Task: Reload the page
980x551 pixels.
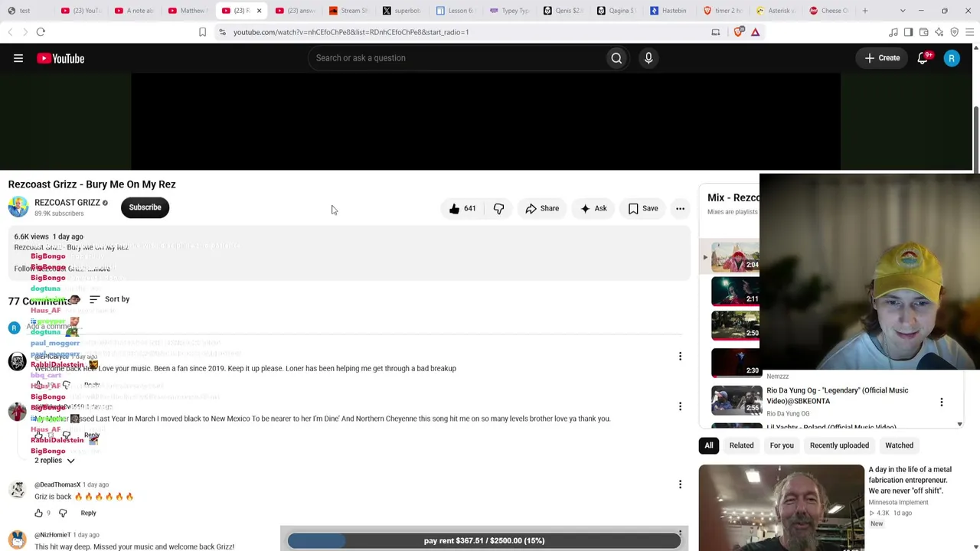Action: 41,32
